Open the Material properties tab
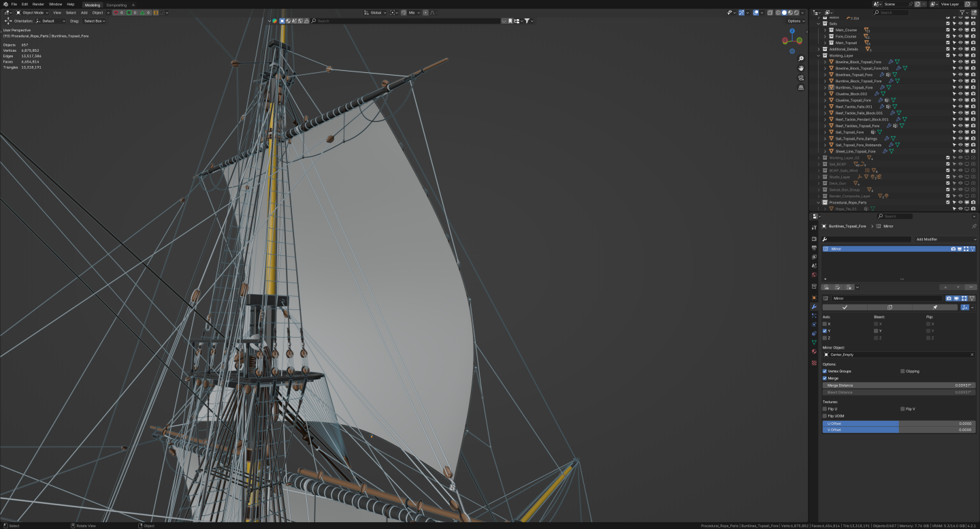This screenshot has height=529, width=980. [814, 351]
